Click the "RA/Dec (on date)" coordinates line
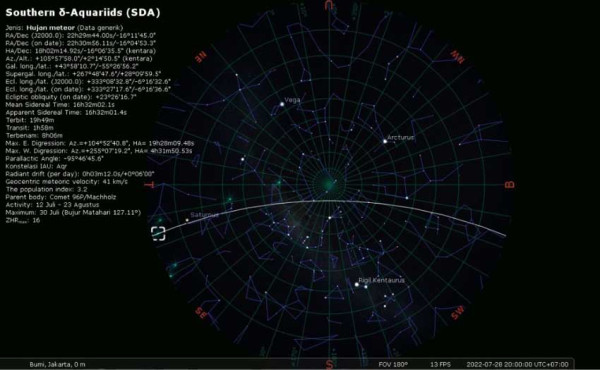 click(81, 43)
